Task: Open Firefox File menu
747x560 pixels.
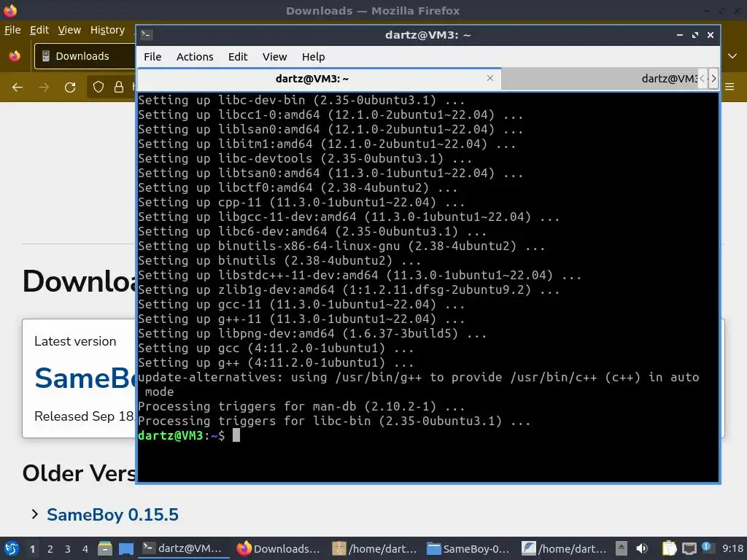Action: pyautogui.click(x=12, y=30)
